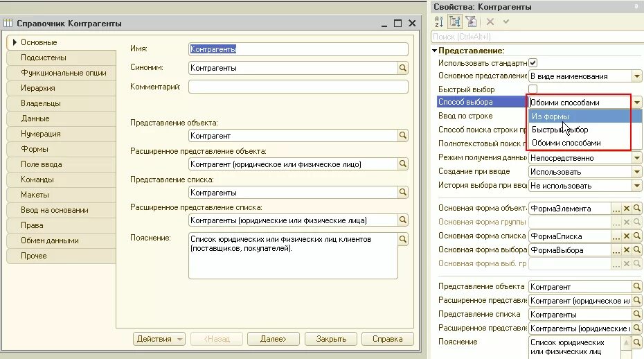Click alphabetical sort icon in properties toolbar
Screen dimensions: 644x359
click(x=438, y=21)
